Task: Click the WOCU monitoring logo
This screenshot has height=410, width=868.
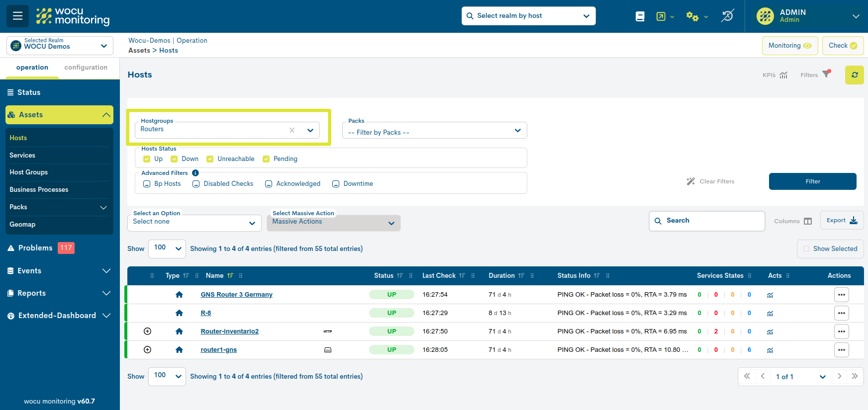Action: click(73, 16)
